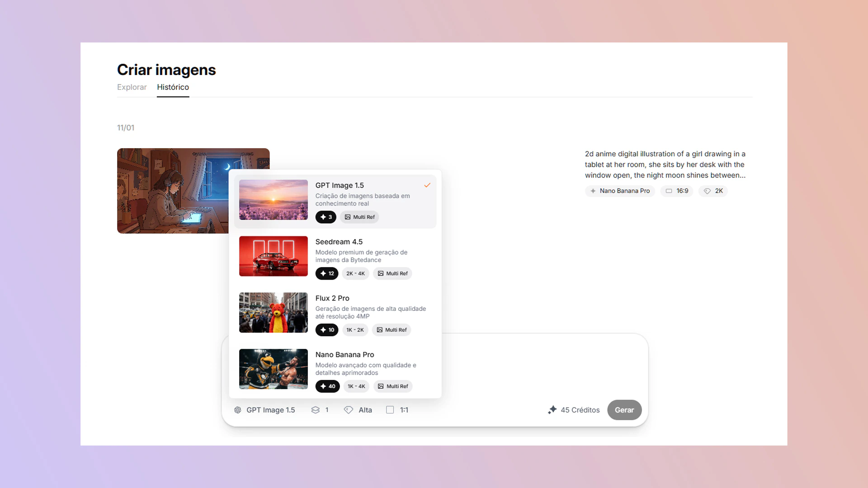Select Seedream 4.5 model option

point(339,242)
